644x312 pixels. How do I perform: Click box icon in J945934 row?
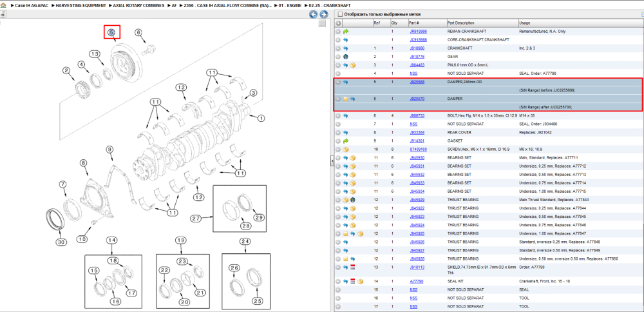(353, 191)
